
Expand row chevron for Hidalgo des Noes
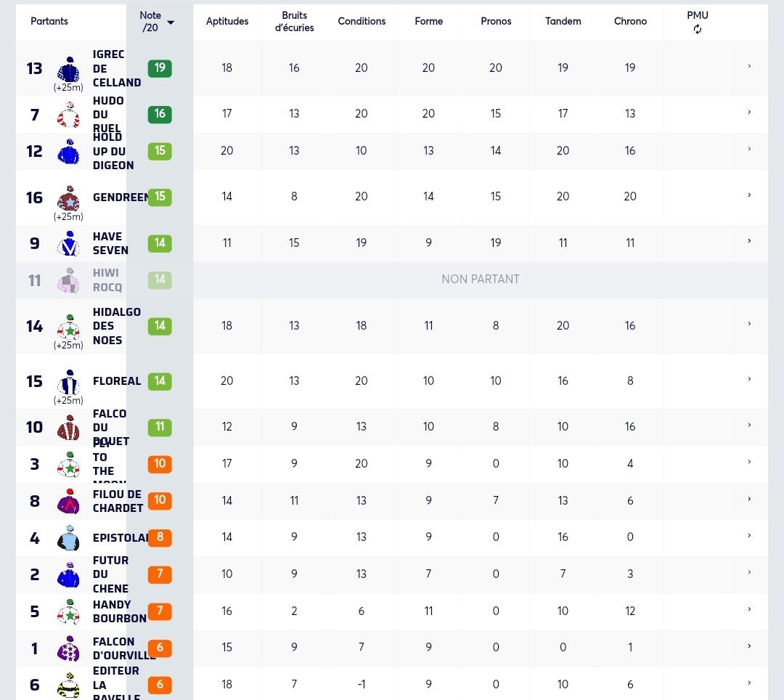click(749, 324)
